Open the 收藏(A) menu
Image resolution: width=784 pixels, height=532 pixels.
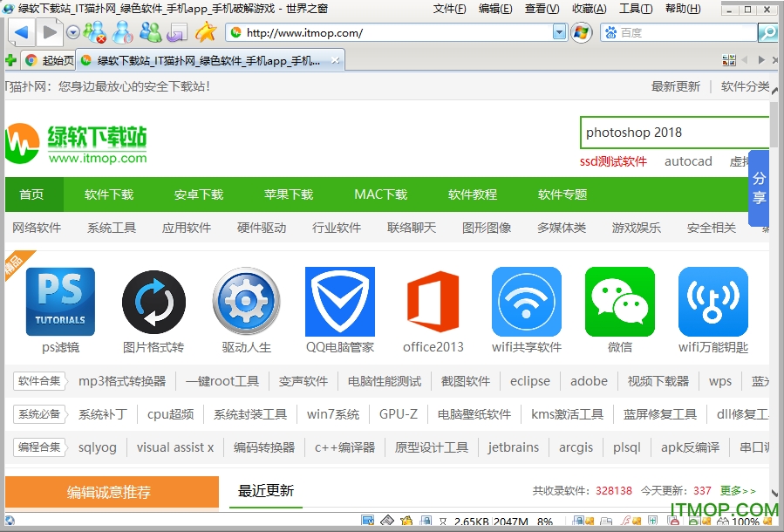click(x=589, y=9)
